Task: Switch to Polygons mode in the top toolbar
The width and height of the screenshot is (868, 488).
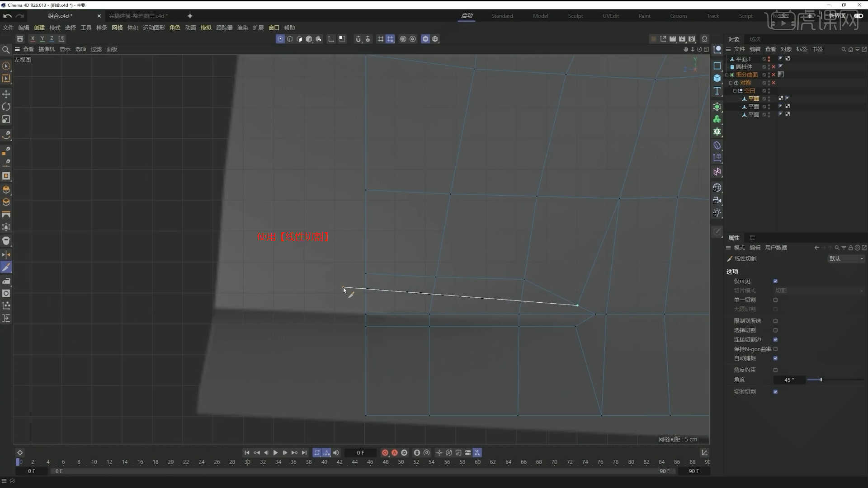Action: pos(299,39)
